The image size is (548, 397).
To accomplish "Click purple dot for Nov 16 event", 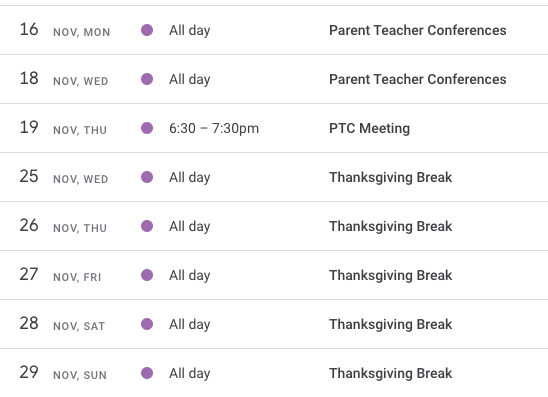I will [147, 30].
